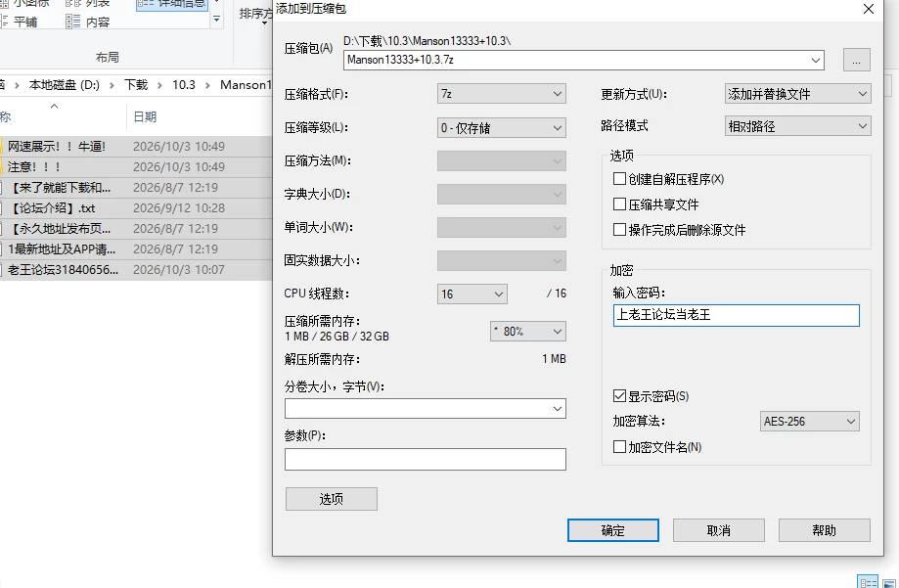The width and height of the screenshot is (899, 588).
Task: Open the 更新方式 dropdown
Action: (797, 94)
